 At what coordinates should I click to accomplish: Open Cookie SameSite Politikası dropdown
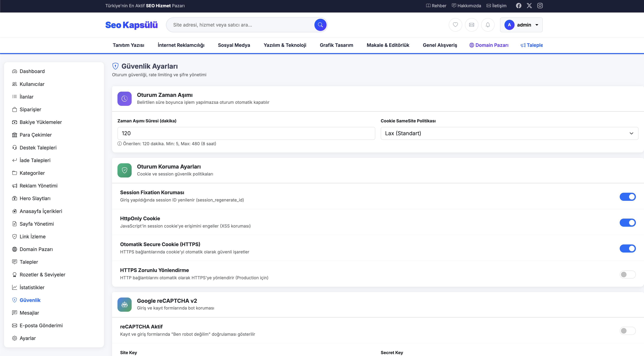pyautogui.click(x=509, y=133)
